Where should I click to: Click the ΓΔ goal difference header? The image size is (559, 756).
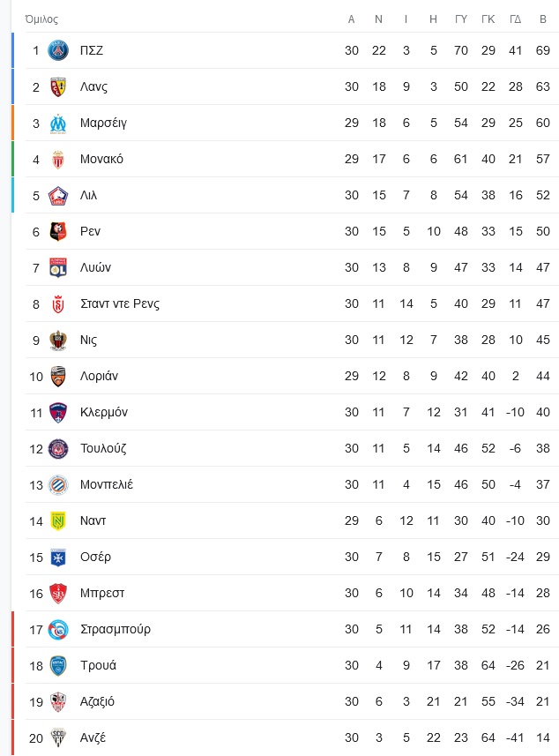515,19
